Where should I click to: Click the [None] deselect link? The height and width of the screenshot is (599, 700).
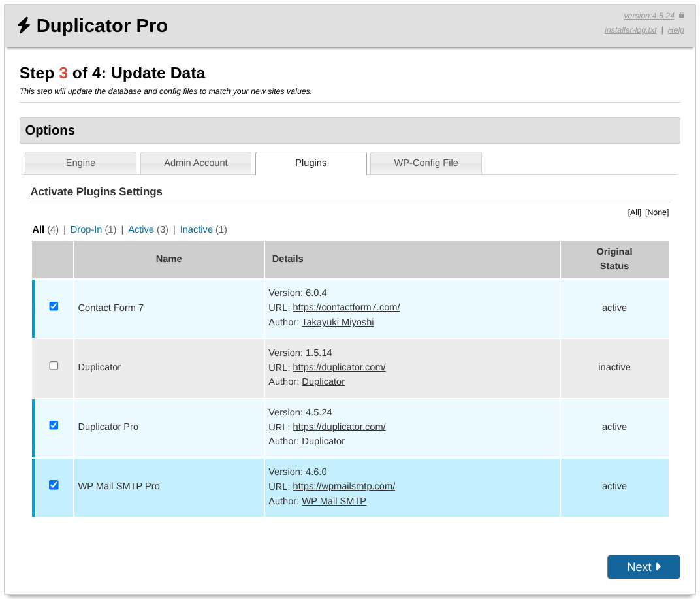[x=657, y=212]
